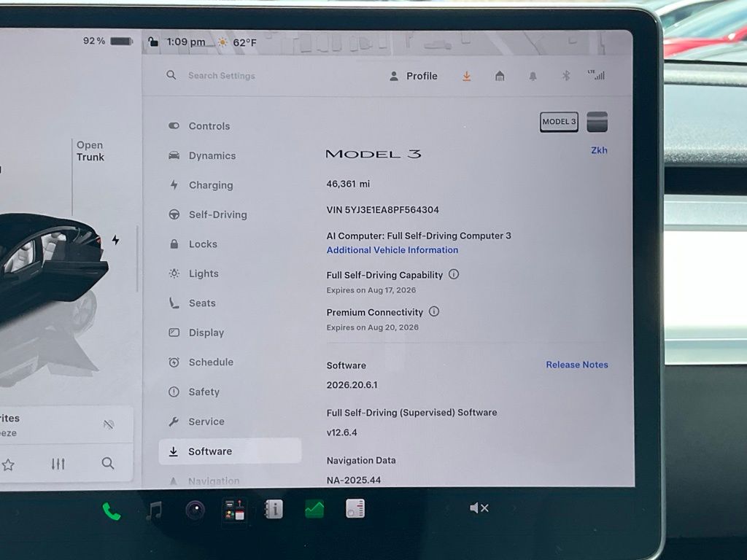Tap the 1:09 pm clock
The width and height of the screenshot is (747, 560).
(186, 42)
